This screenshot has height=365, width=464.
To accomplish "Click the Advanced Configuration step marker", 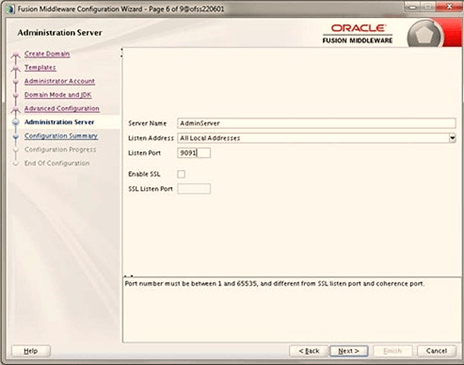I will point(15,109).
